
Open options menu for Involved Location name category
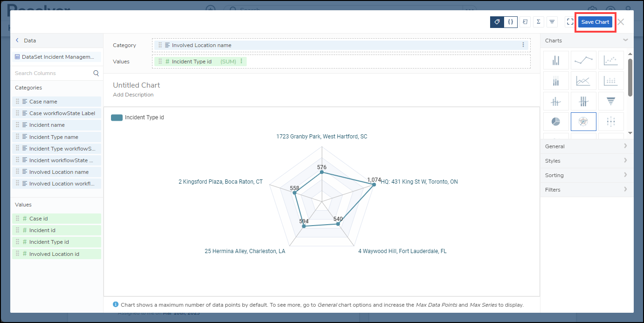(523, 45)
